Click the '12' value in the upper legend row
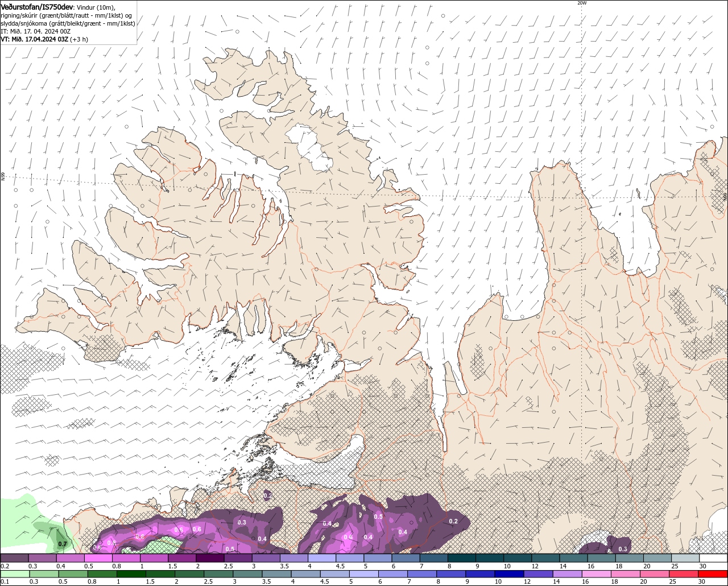 (535, 566)
